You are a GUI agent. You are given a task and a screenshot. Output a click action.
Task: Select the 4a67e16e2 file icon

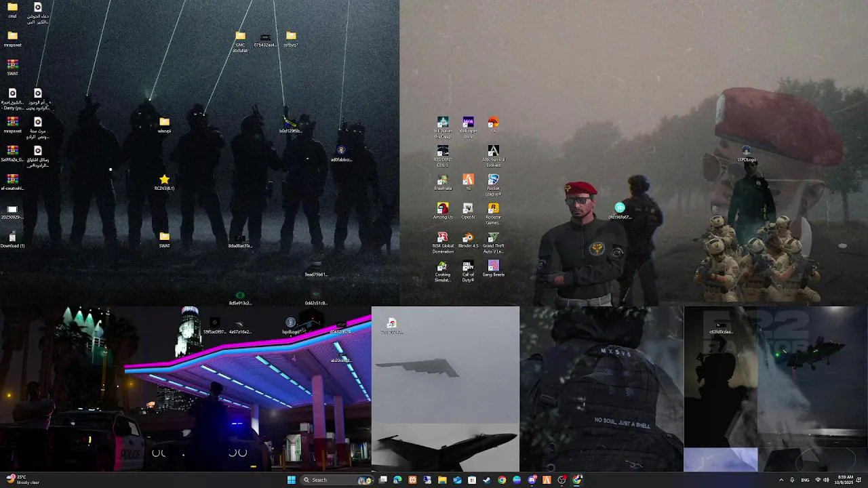click(240, 326)
